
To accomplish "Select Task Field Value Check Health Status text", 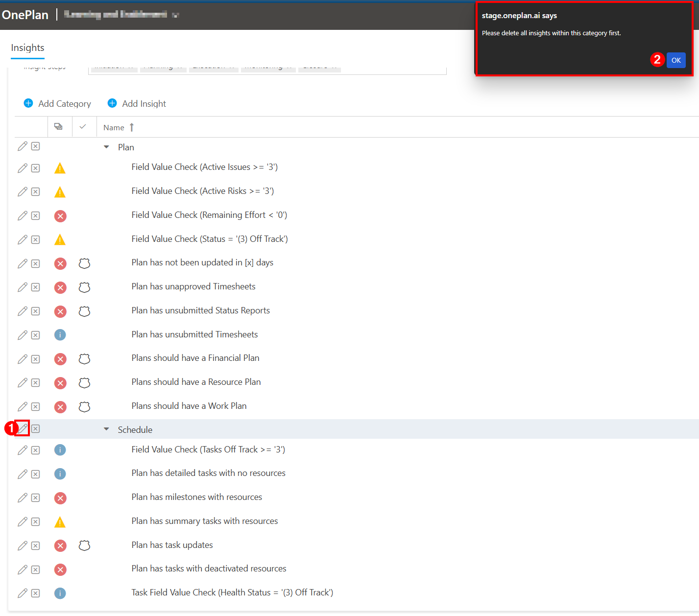I will (x=232, y=592).
